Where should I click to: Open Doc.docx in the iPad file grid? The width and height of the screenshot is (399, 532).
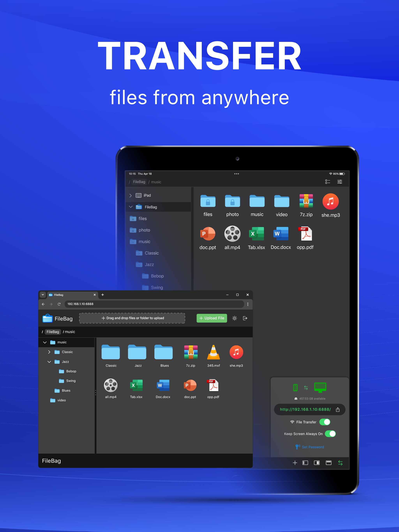pyautogui.click(x=281, y=238)
